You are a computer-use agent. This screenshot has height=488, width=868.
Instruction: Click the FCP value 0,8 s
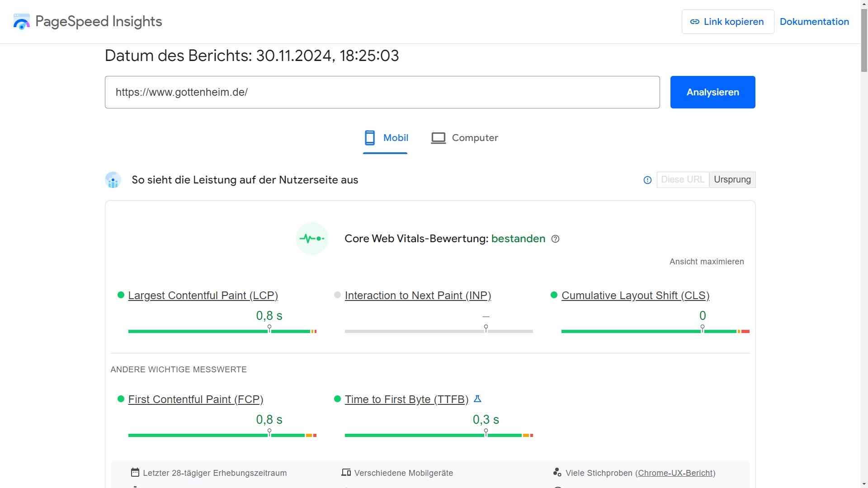tap(269, 419)
